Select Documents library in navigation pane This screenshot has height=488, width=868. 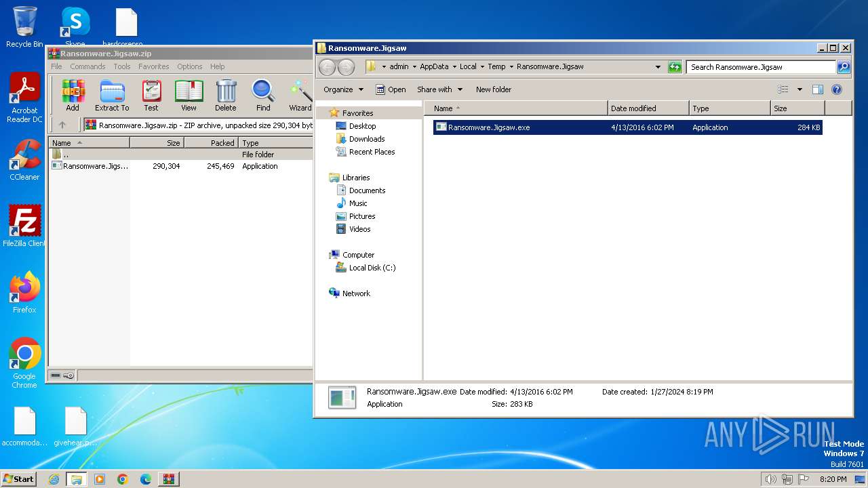[x=367, y=190]
